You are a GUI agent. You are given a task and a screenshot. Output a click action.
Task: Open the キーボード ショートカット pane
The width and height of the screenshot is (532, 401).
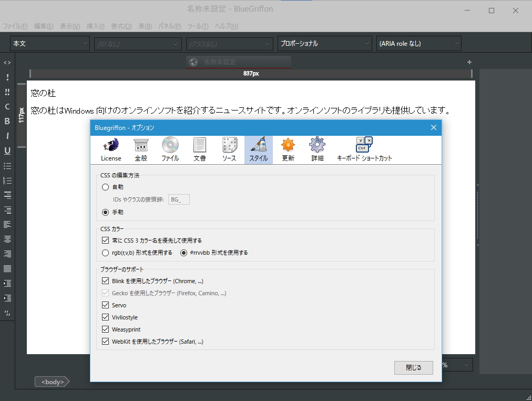tap(364, 150)
